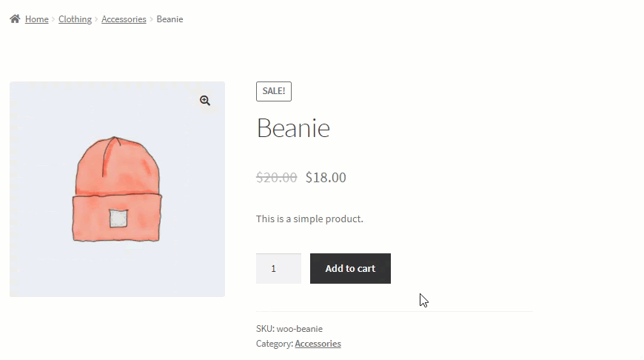Click the simple product description text
Screen dimensions: 644x360
coord(309,219)
